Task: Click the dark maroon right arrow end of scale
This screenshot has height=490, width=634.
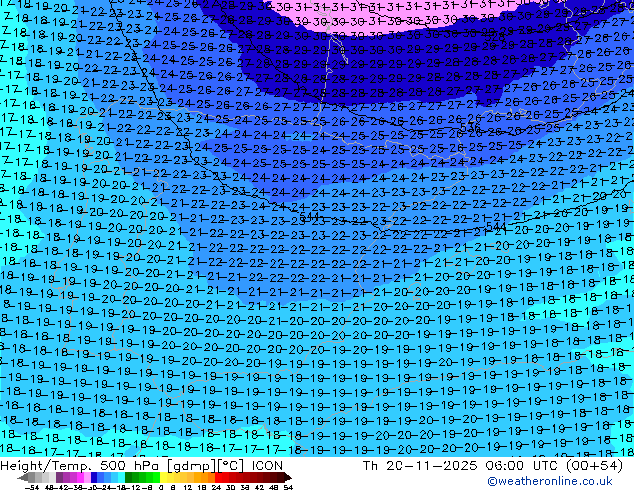Action: [288, 477]
